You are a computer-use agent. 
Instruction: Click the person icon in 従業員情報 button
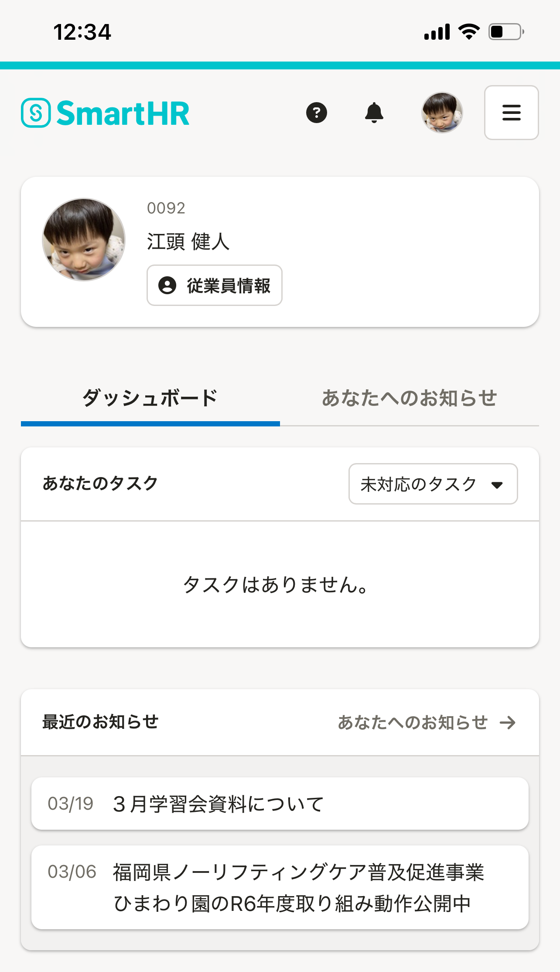[167, 285]
